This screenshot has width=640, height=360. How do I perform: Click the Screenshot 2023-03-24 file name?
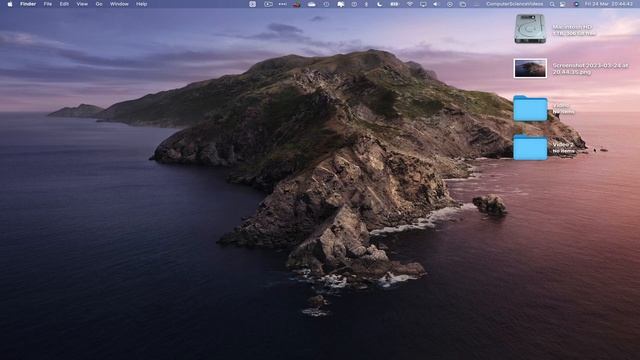click(590, 69)
